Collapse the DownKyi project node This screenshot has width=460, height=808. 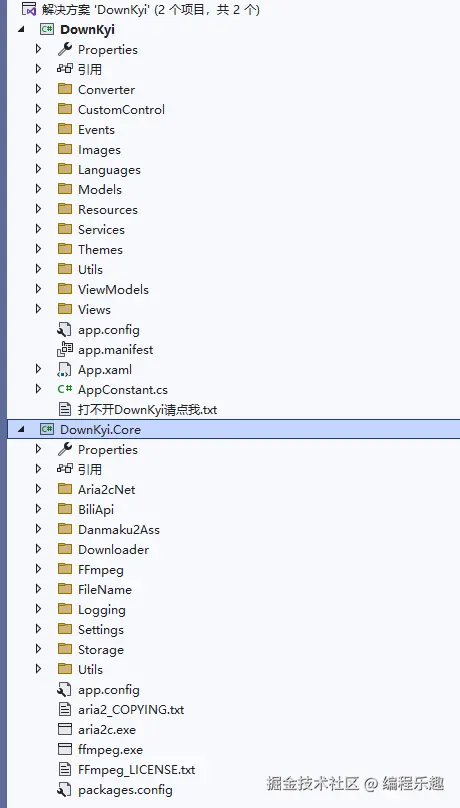point(21,29)
